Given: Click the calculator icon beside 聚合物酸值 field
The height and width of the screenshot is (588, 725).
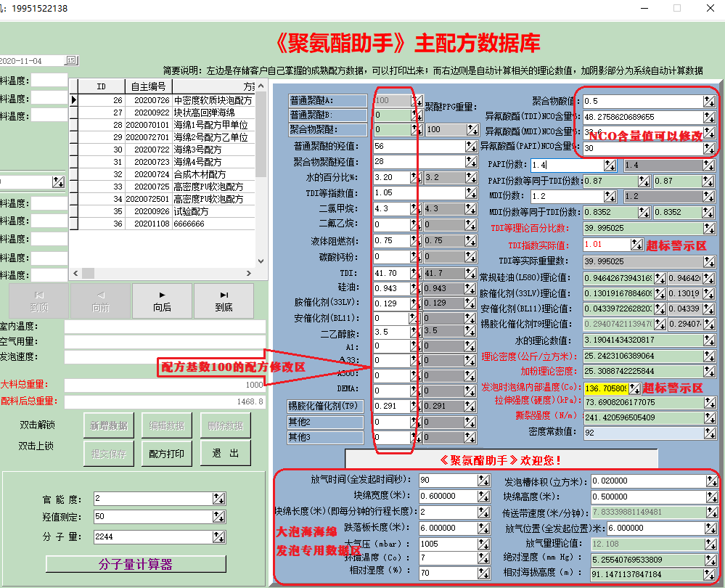Looking at the screenshot, I should tap(708, 101).
